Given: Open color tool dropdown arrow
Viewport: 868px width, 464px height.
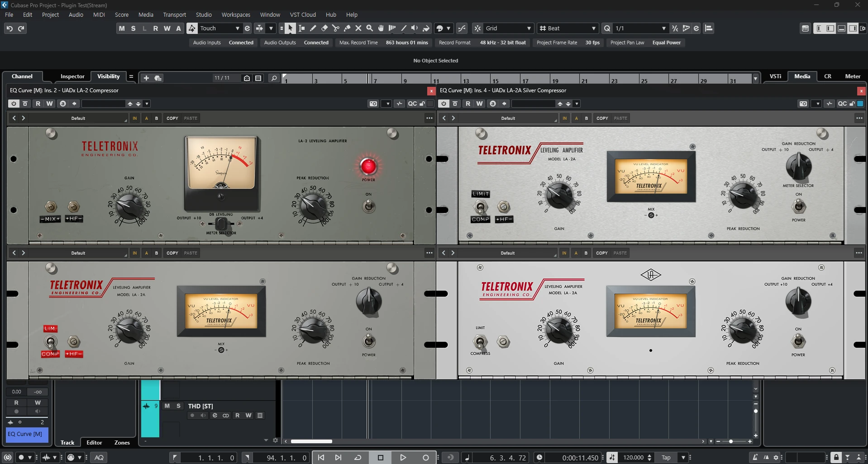Looking at the screenshot, I should pyautogui.click(x=448, y=28).
